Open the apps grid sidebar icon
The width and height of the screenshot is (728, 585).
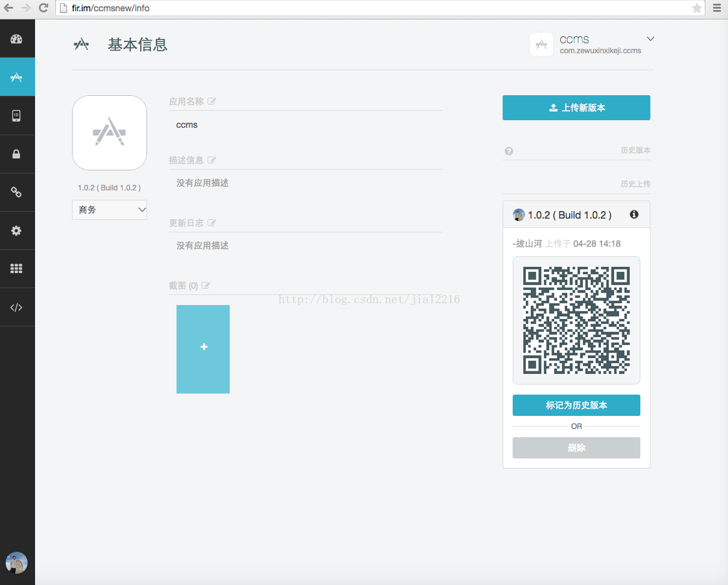(16, 269)
